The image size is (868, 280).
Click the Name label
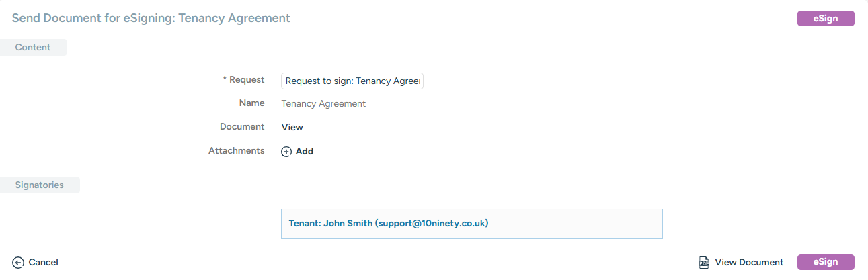[x=251, y=103]
